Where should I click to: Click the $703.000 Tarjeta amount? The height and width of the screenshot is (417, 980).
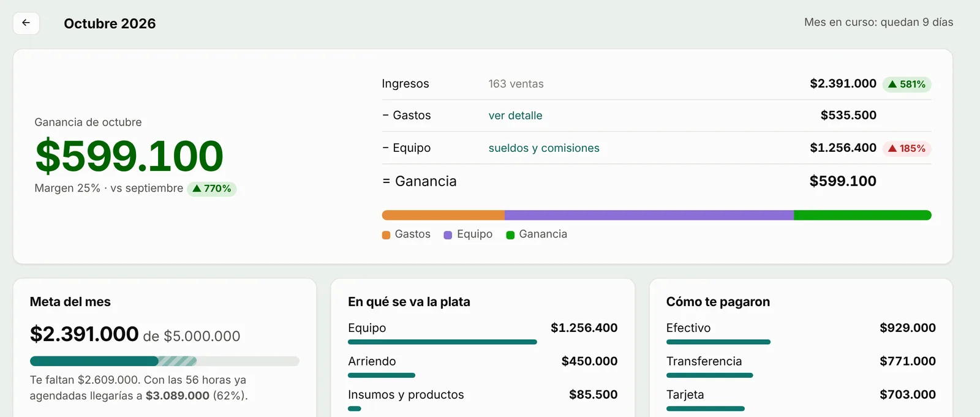[908, 394]
